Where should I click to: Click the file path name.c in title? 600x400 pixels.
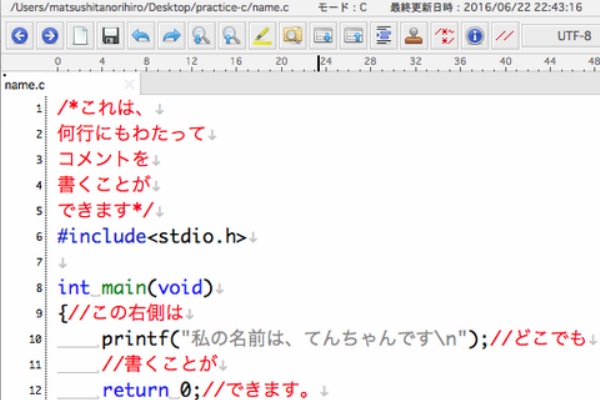pyautogui.click(x=149, y=7)
